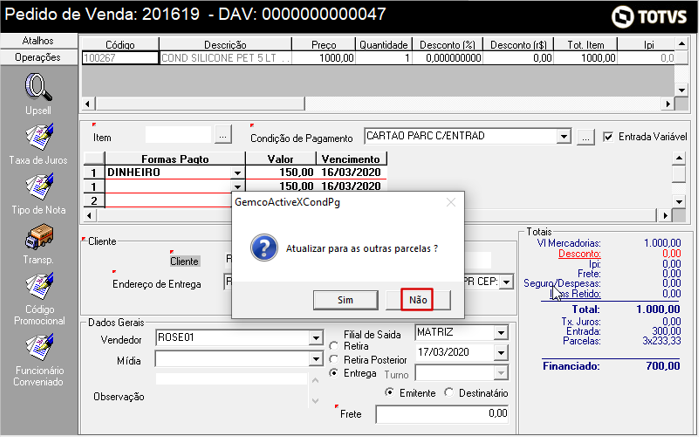The height and width of the screenshot is (437, 699).
Task: Click Observação scroll-up arrow
Action: pos(315,381)
